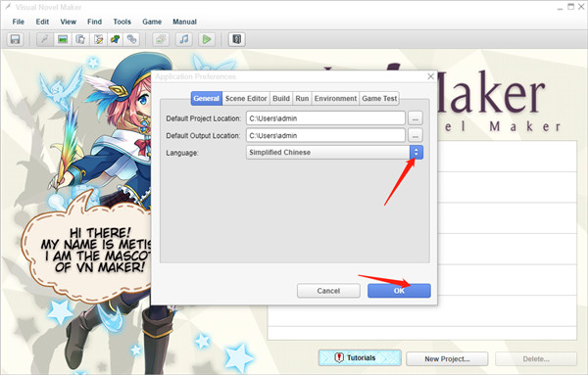Open the resource manager toolbar icon
Screen dimensions: 588x375
pyautogui.click(x=161, y=39)
